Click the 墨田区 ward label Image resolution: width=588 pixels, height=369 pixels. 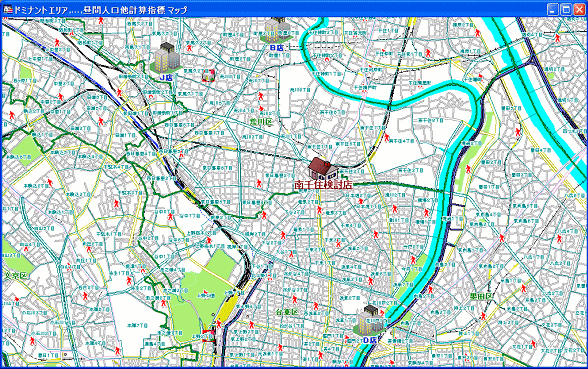click(482, 296)
